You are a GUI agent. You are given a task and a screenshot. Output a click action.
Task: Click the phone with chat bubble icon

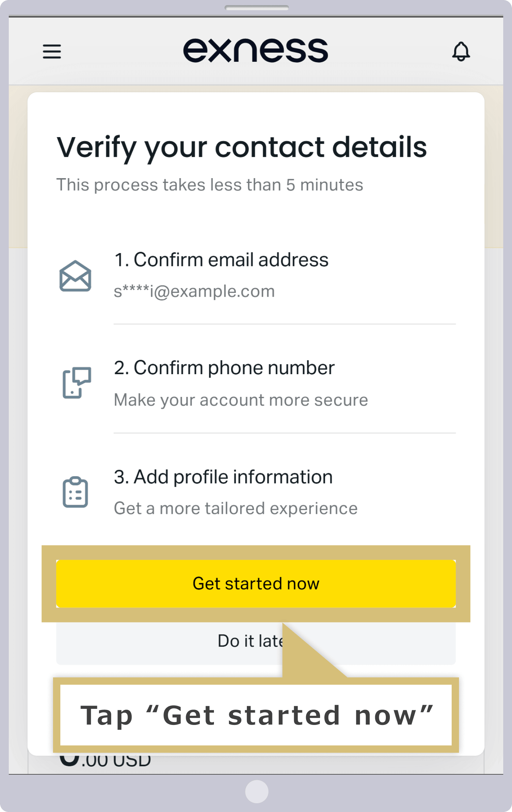pyautogui.click(x=77, y=383)
